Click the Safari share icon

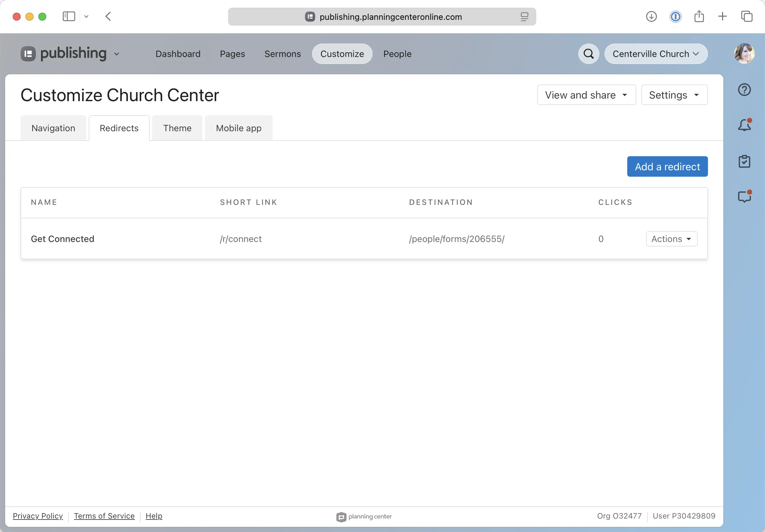tap(699, 16)
